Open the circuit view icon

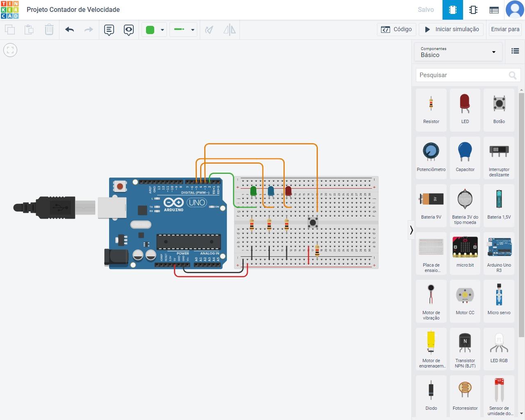(x=453, y=10)
